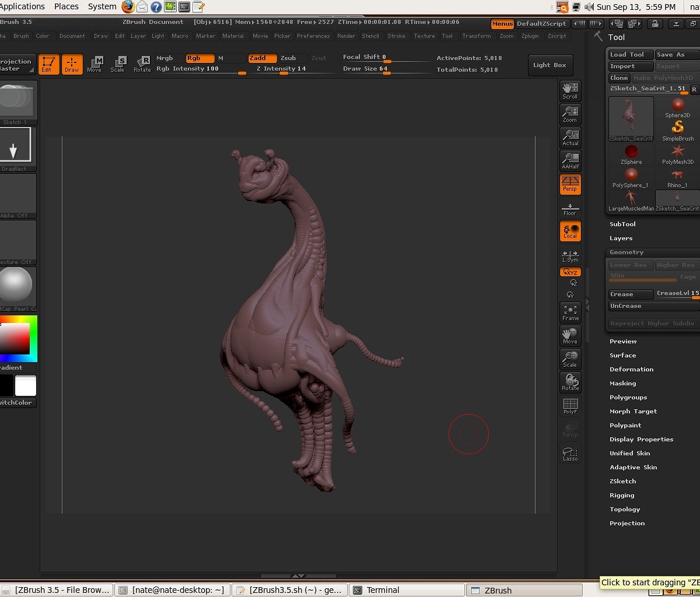
Task: Expand the Layers section in Tool palette
Action: point(621,238)
